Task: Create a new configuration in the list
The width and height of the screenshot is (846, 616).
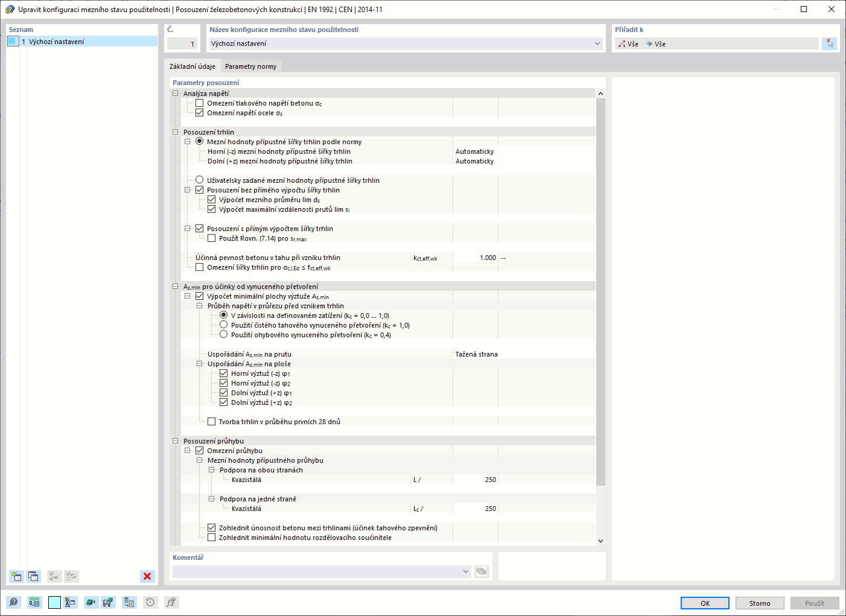Action: [x=16, y=576]
